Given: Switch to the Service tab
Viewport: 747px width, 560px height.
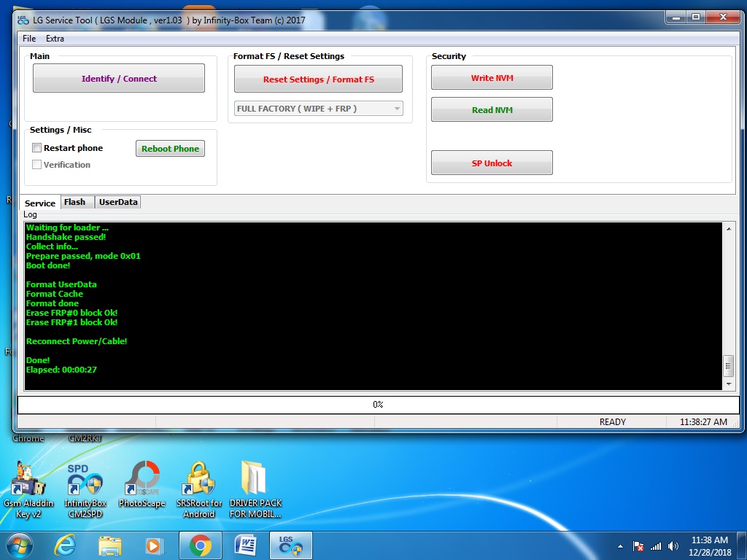Looking at the screenshot, I should (x=40, y=203).
